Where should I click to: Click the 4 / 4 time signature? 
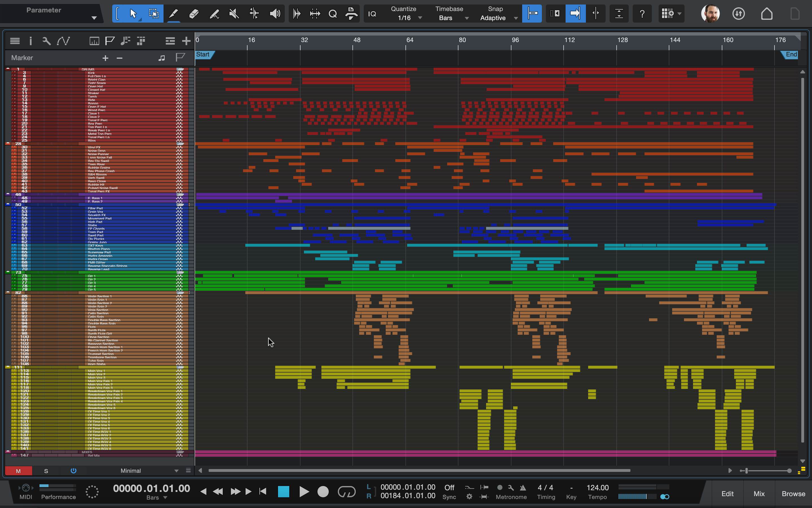coord(546,487)
